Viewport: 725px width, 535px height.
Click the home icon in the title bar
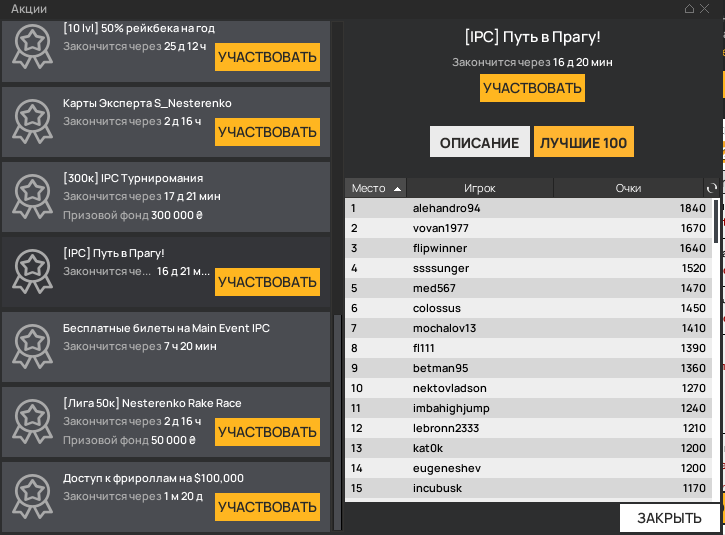[690, 8]
